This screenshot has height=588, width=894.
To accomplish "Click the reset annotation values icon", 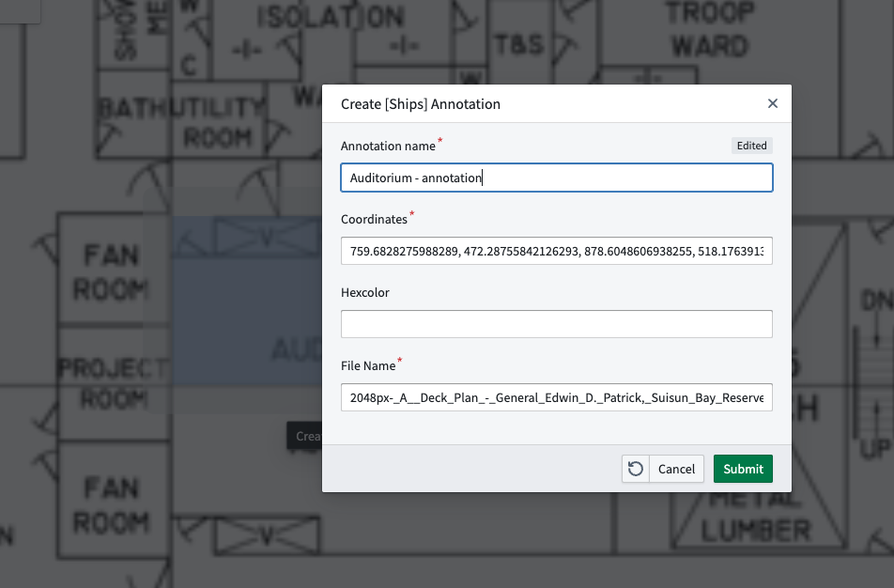I will [635, 469].
